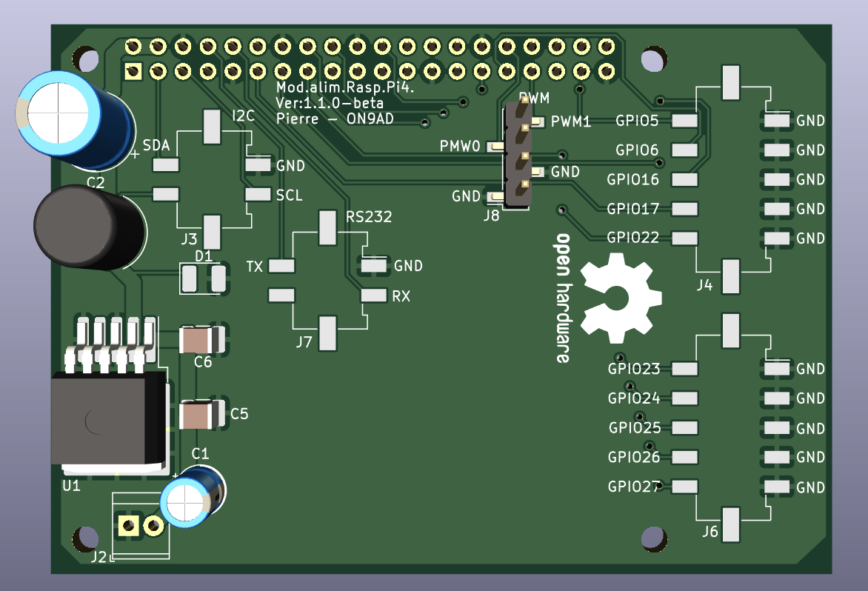
Task: Select the SDA pad on the I2C connector
Action: tap(166, 164)
